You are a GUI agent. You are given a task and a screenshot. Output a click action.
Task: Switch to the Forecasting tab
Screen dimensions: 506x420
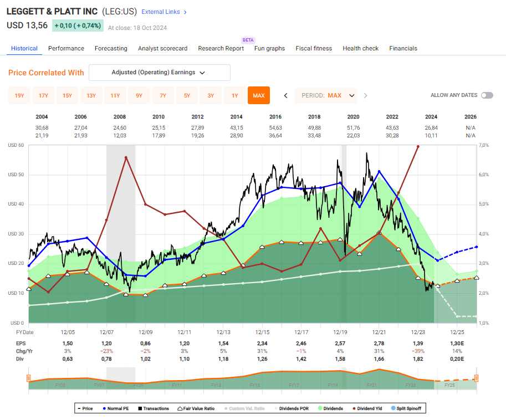[x=111, y=48]
